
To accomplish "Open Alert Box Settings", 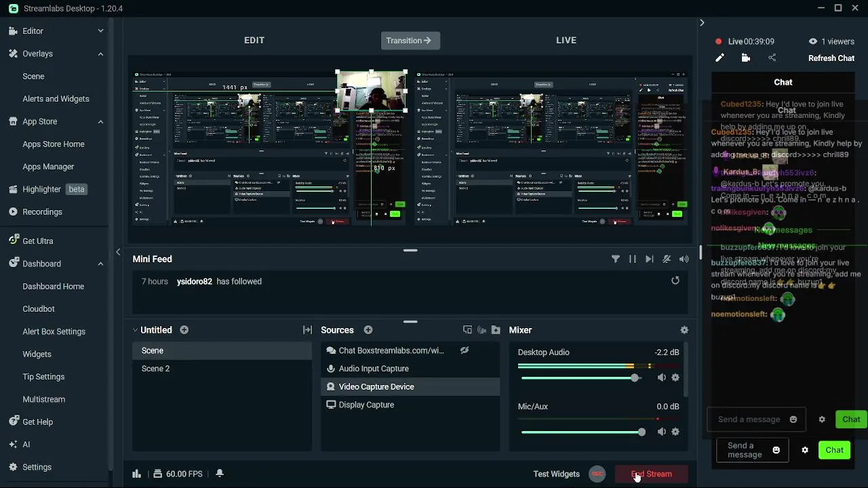I will pos(54,331).
